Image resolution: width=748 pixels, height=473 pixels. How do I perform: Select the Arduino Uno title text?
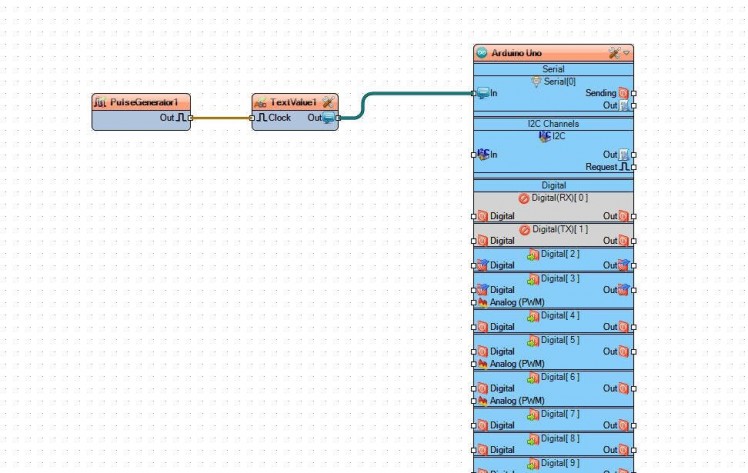pos(517,53)
